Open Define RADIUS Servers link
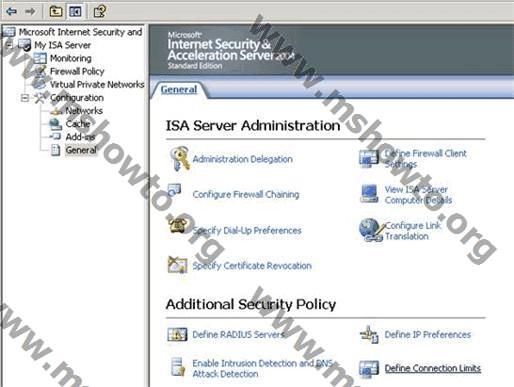The image size is (514, 387). click(x=239, y=334)
